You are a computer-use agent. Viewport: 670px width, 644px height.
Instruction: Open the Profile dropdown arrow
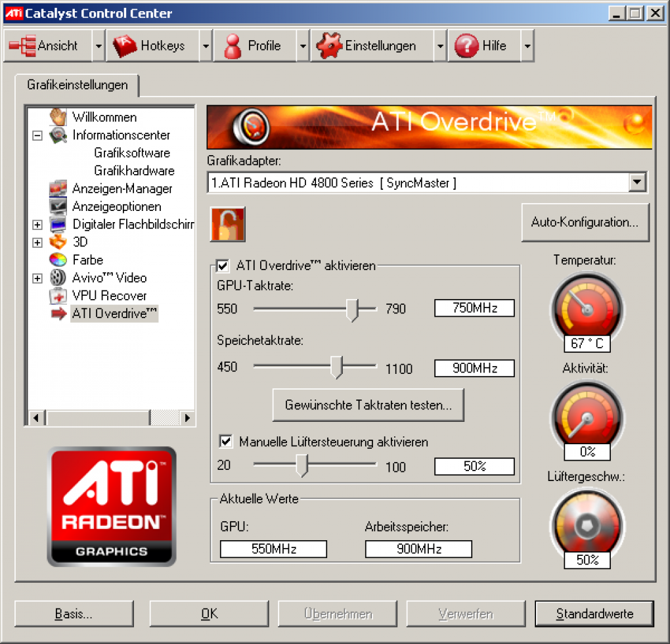[x=303, y=46]
